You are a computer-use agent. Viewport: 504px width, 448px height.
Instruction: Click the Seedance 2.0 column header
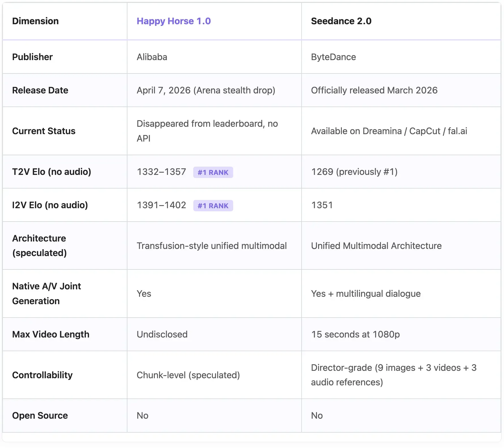341,21
